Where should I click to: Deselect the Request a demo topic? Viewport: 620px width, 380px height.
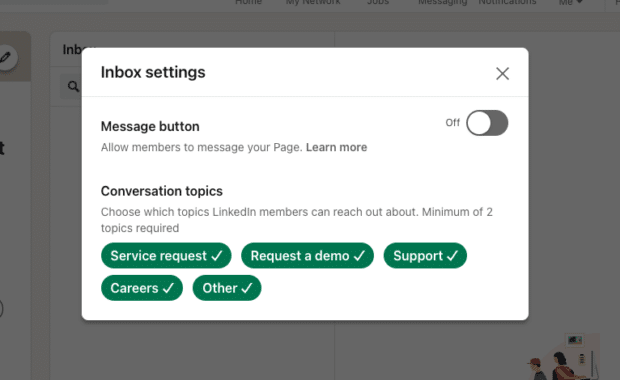pyautogui.click(x=307, y=255)
